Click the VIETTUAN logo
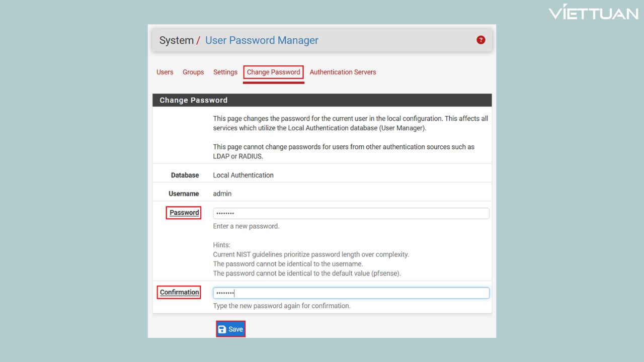The height and width of the screenshot is (362, 644). tap(593, 13)
